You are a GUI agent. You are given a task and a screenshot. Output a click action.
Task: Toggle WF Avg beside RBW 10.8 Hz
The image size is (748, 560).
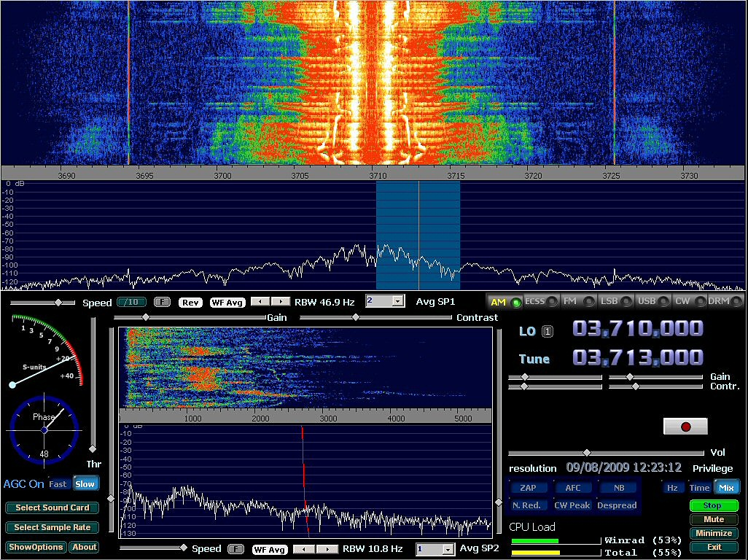(x=270, y=550)
